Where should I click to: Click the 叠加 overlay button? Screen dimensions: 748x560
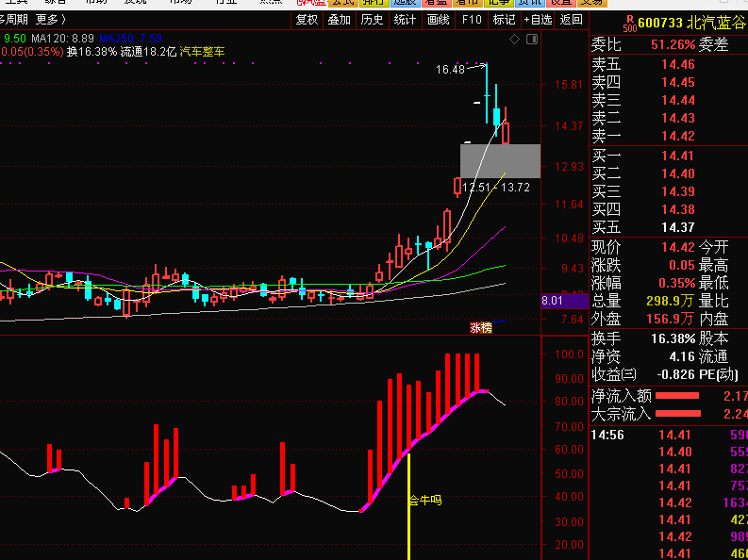[340, 20]
